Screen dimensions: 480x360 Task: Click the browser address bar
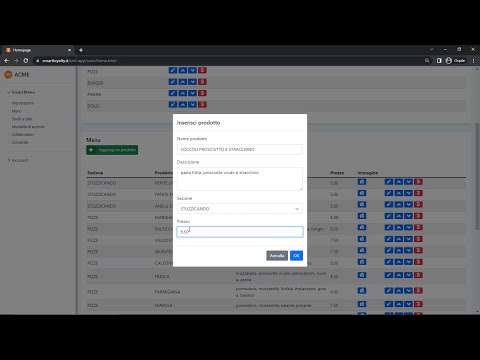coord(227,61)
